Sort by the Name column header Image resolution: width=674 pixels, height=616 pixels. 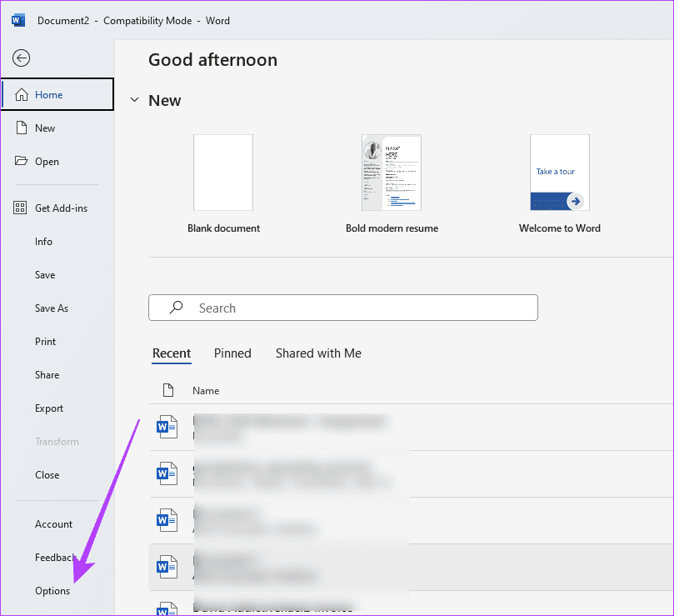pyautogui.click(x=206, y=391)
